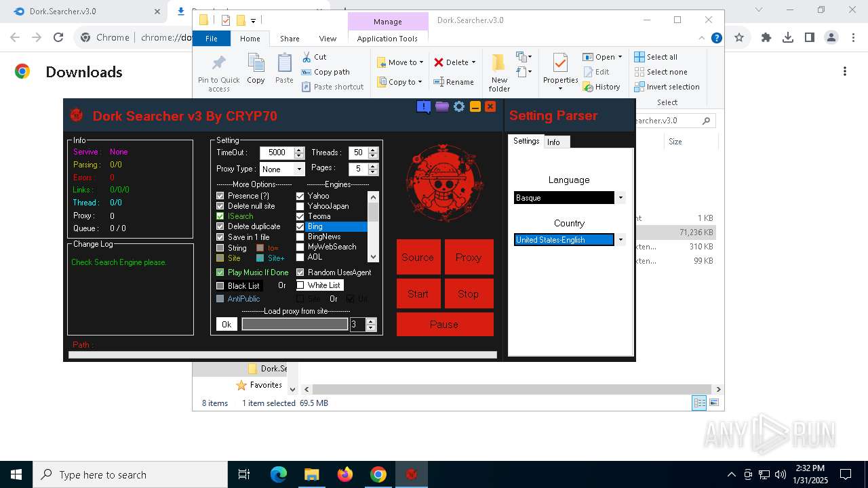
Task: Click Copy path in the Explorer ribbon
Action: [x=325, y=72]
